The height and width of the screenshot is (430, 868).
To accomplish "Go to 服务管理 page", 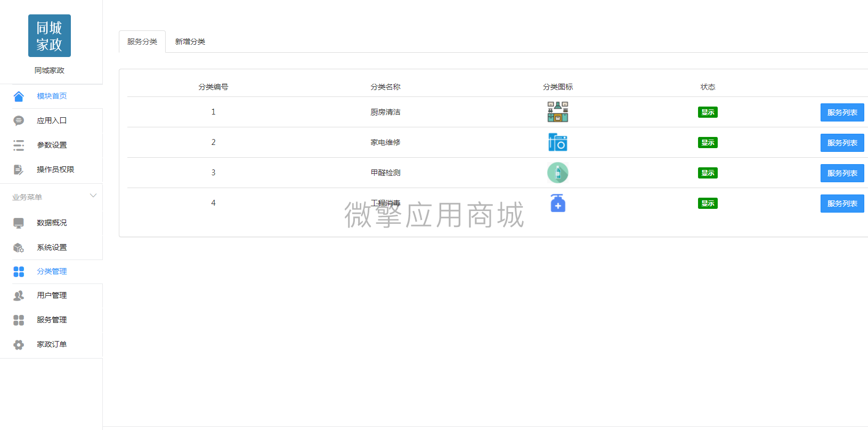I will [x=52, y=320].
